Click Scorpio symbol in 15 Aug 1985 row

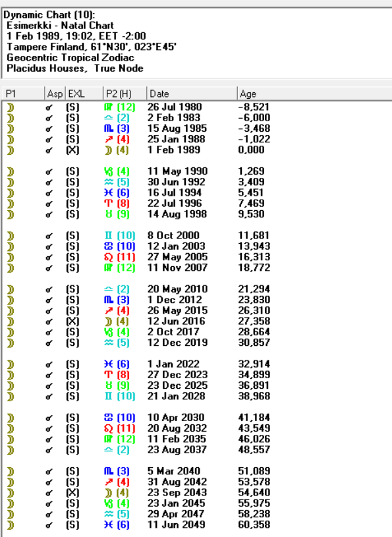109,128
